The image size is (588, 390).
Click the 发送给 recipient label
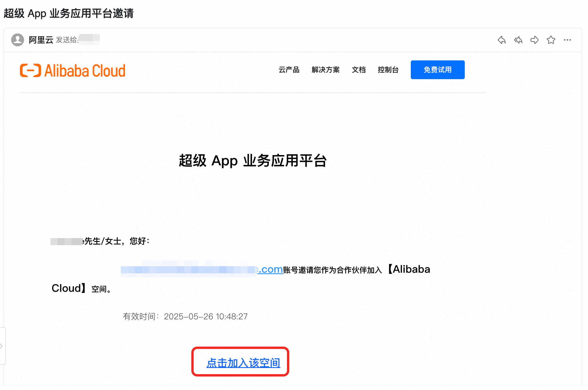click(x=67, y=40)
